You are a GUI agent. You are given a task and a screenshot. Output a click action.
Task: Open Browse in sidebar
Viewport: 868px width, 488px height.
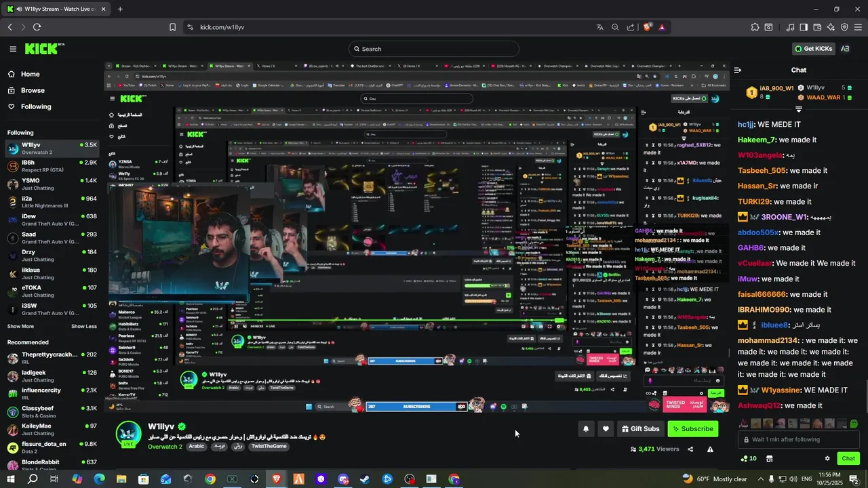[26, 90]
